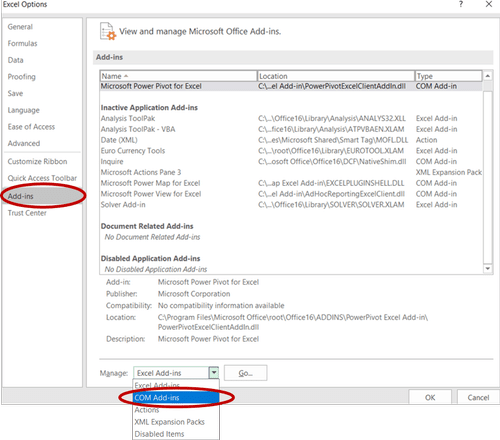Select Euro Currency Tools row
The image size is (500, 440).
[x=291, y=151]
